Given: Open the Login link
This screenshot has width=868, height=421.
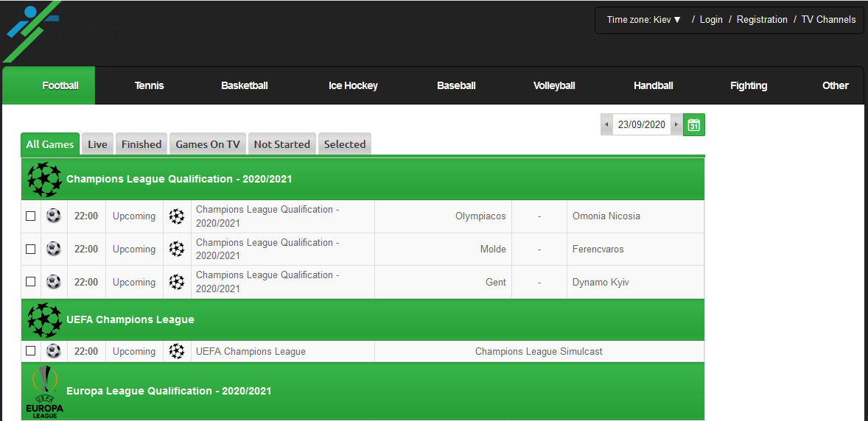Looking at the screenshot, I should tap(711, 19).
